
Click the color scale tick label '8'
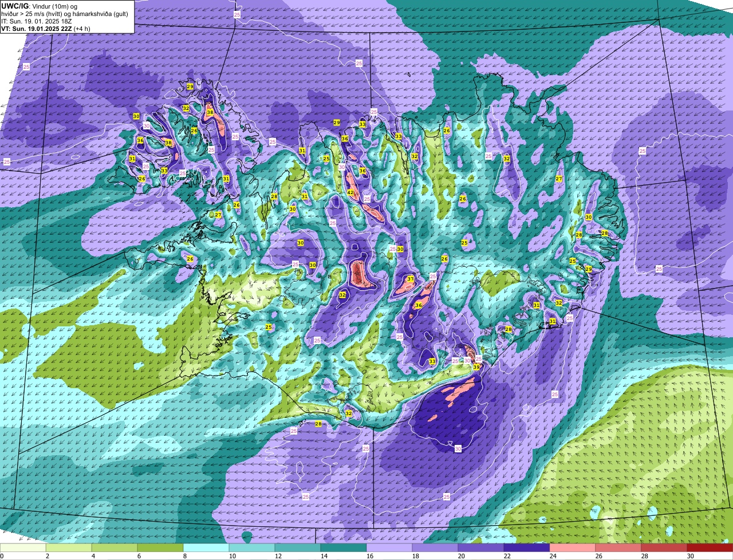tap(184, 556)
